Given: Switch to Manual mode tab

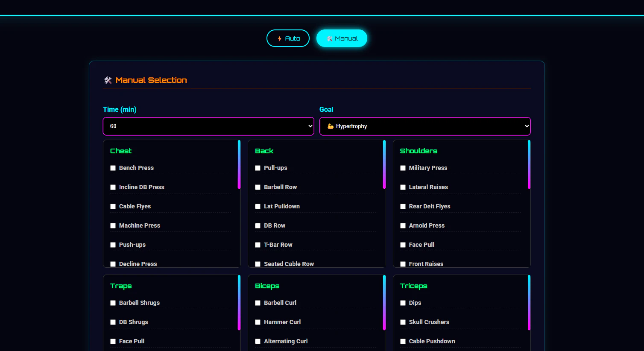Looking at the screenshot, I should point(342,38).
